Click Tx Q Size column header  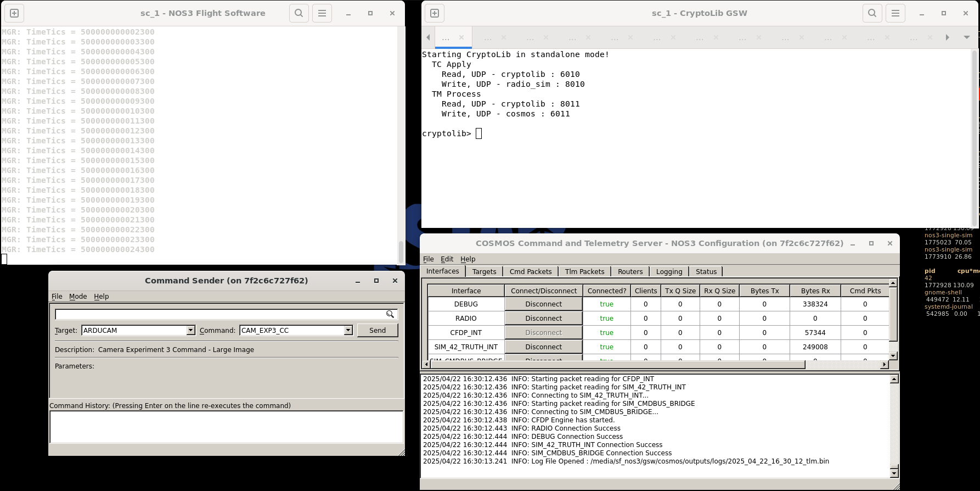coord(680,291)
